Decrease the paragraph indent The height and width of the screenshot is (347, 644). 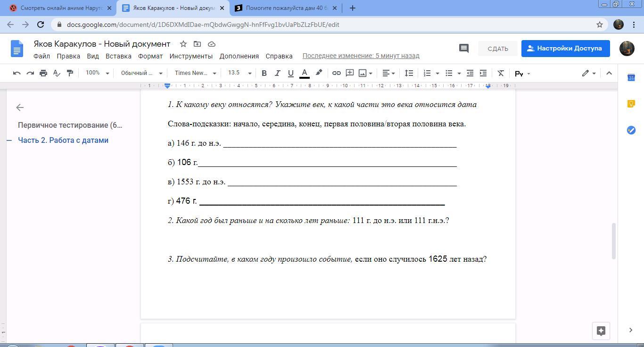point(470,73)
